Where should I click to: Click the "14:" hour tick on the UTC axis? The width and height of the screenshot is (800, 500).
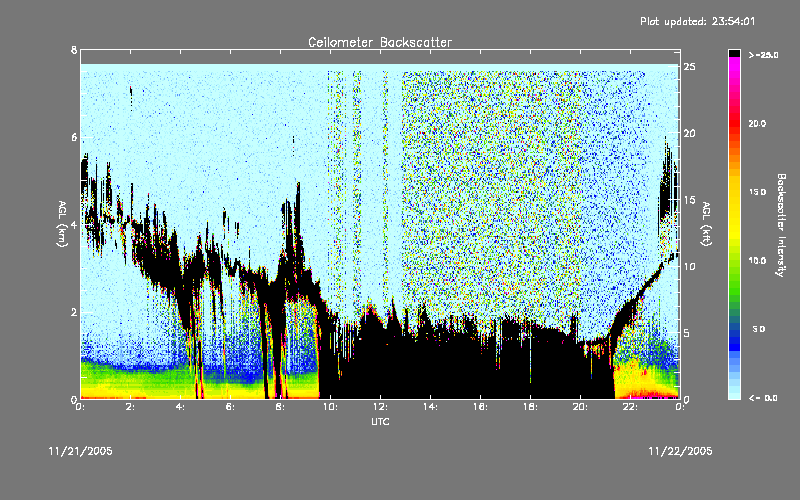[x=430, y=407]
